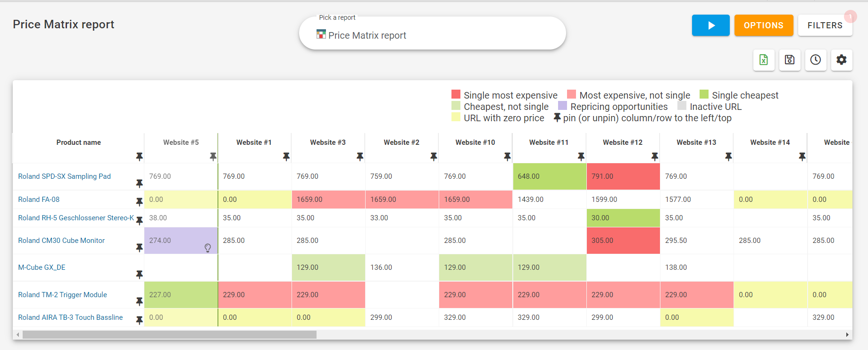Image resolution: width=868 pixels, height=350 pixels.
Task: Select the 1439.00 cell for Roland FA-08
Action: (549, 200)
